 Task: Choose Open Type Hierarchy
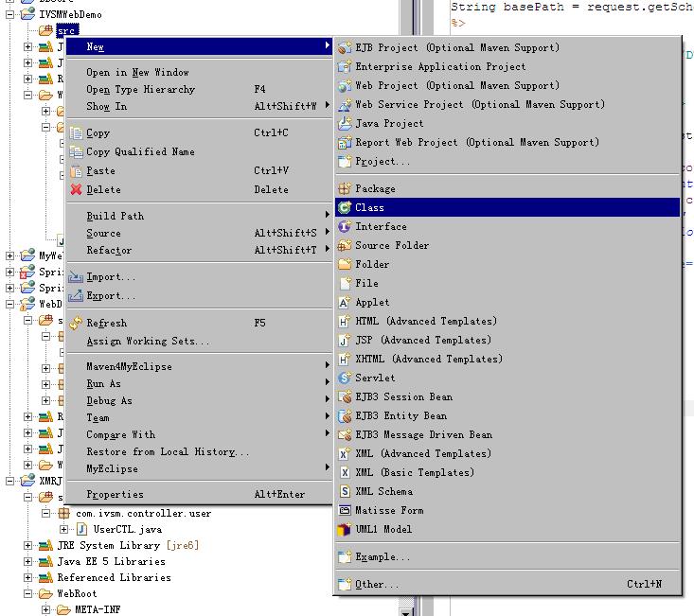[200, 89]
